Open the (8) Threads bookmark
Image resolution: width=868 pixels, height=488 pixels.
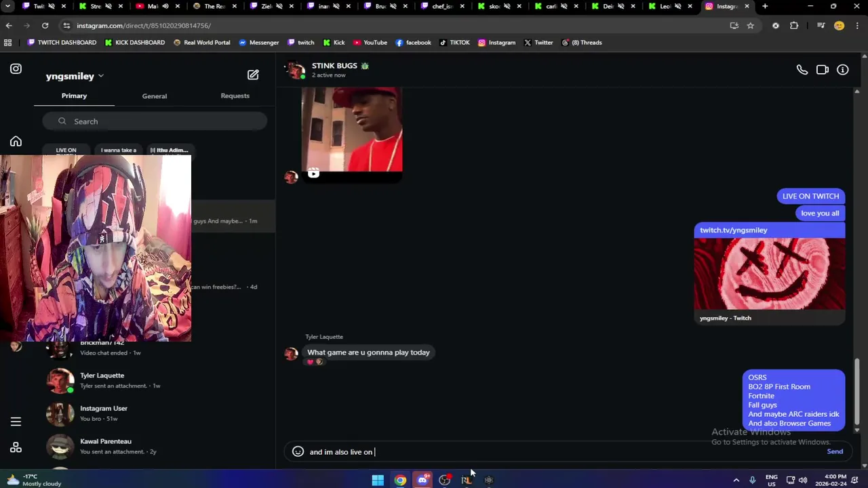(x=582, y=42)
